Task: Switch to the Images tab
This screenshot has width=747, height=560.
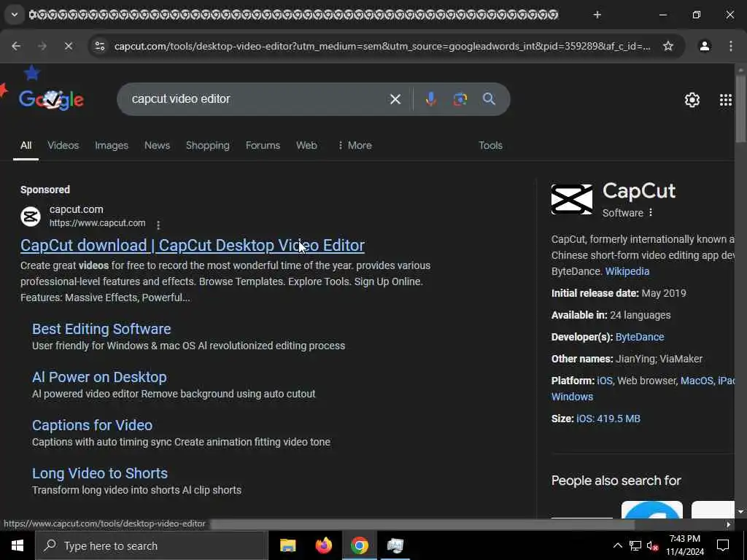Action: [112, 146]
